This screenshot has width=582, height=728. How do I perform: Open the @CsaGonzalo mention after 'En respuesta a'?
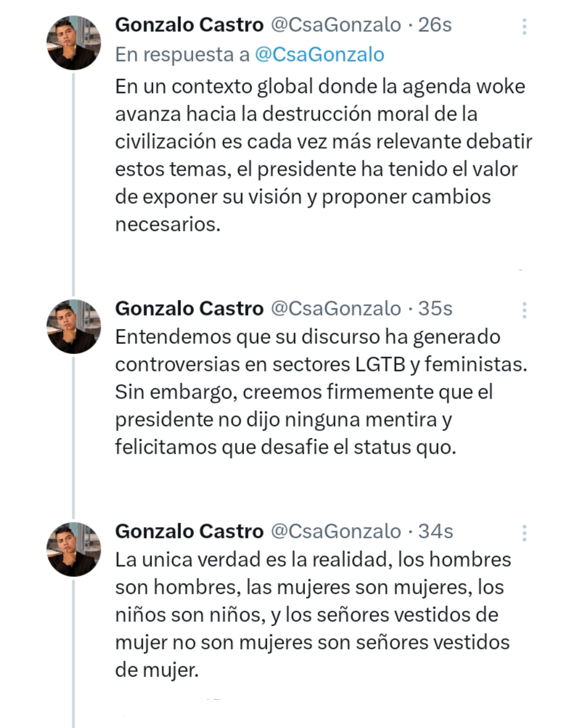(319, 55)
